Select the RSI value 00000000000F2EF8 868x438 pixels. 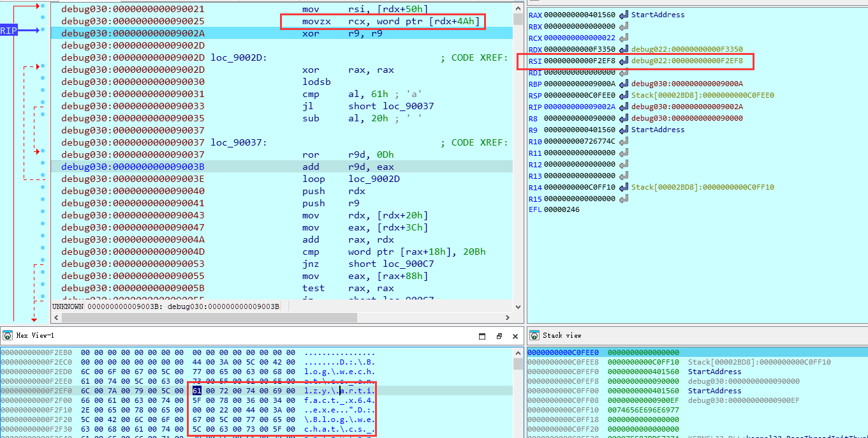580,61
